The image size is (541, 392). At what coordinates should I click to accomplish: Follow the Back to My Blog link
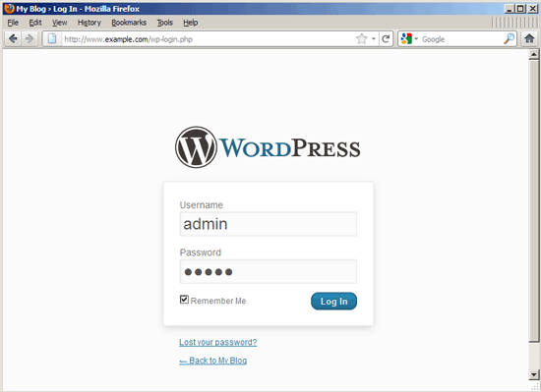[212, 361]
